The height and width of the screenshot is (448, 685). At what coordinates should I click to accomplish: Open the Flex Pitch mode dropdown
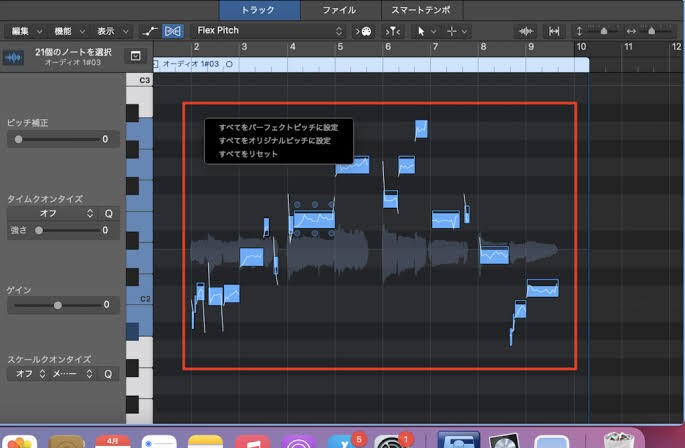coord(268,31)
